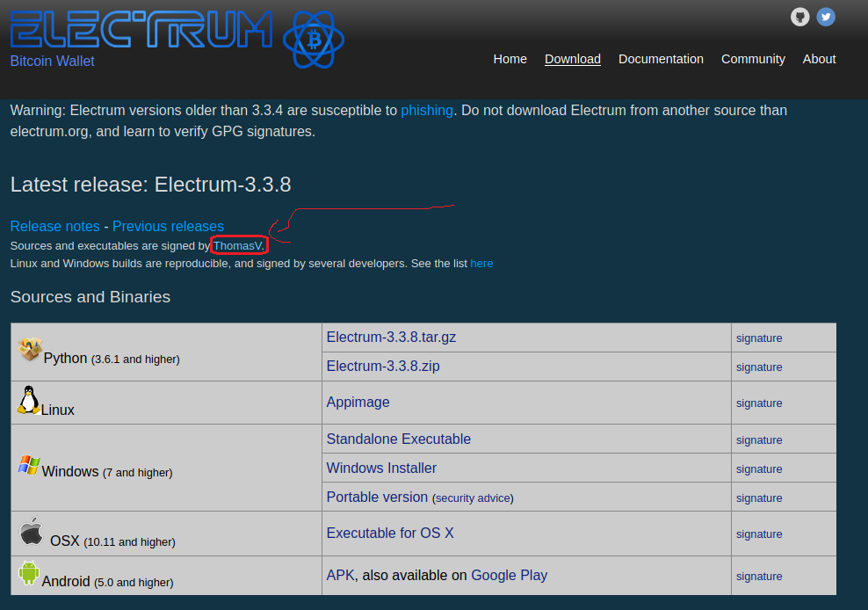The width and height of the screenshot is (868, 610).
Task: Open the Google Play link
Action: tap(509, 575)
